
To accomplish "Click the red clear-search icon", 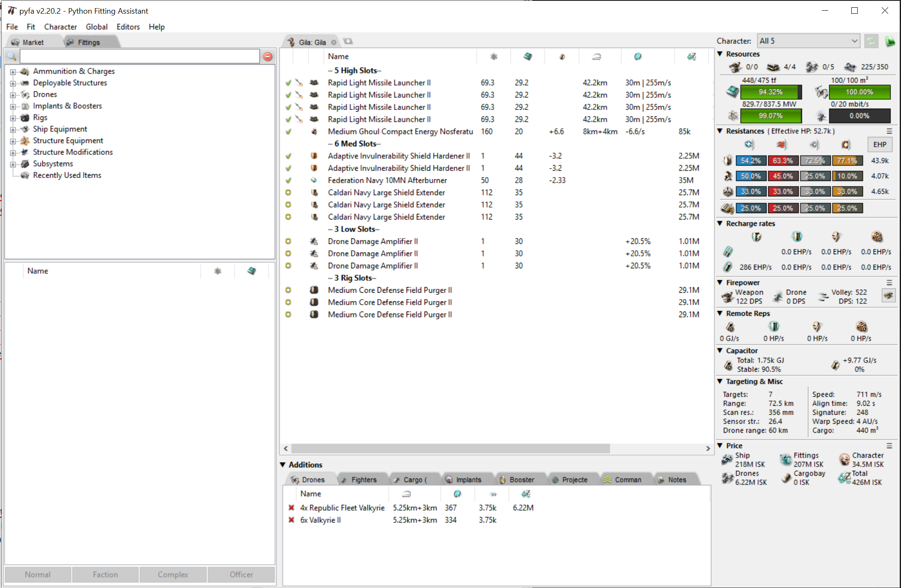I will click(268, 56).
